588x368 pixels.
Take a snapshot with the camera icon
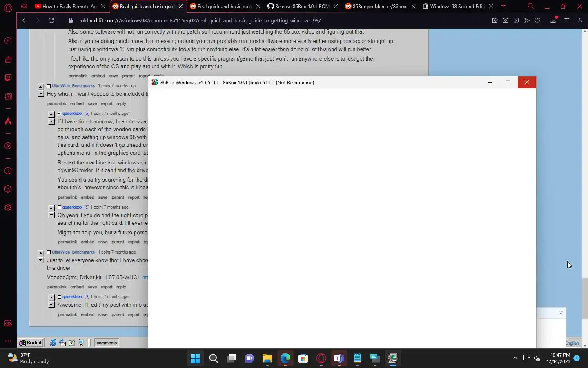click(506, 20)
